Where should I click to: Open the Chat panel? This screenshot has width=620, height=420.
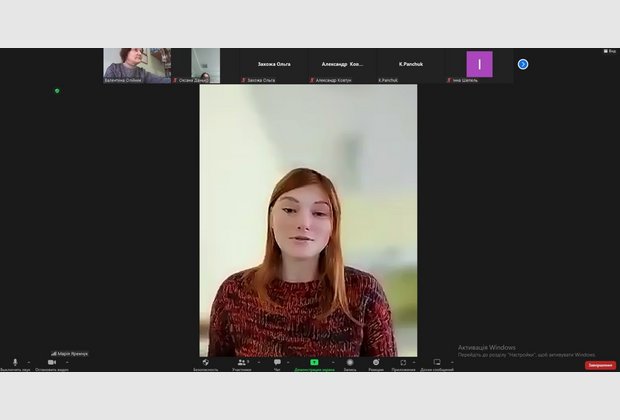(277, 362)
